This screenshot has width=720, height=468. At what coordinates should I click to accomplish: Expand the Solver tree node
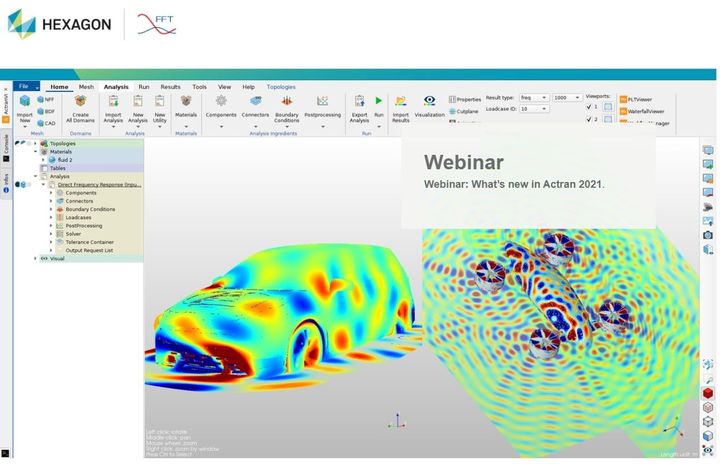point(51,233)
